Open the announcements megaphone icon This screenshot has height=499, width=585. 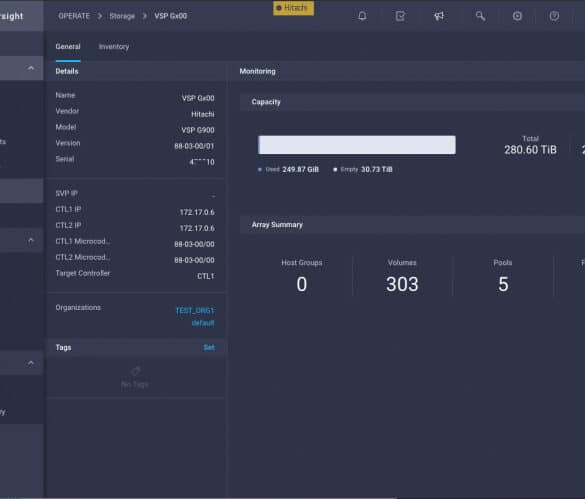[x=439, y=16]
